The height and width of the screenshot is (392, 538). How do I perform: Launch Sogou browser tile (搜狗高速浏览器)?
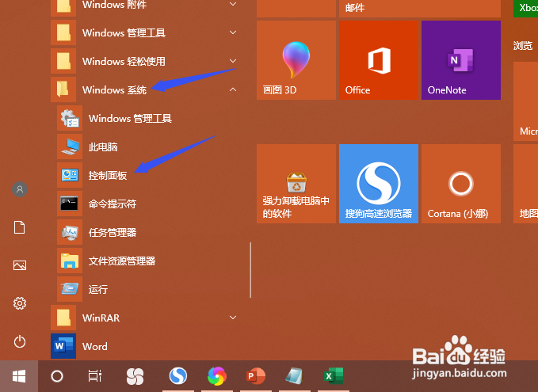click(x=379, y=184)
